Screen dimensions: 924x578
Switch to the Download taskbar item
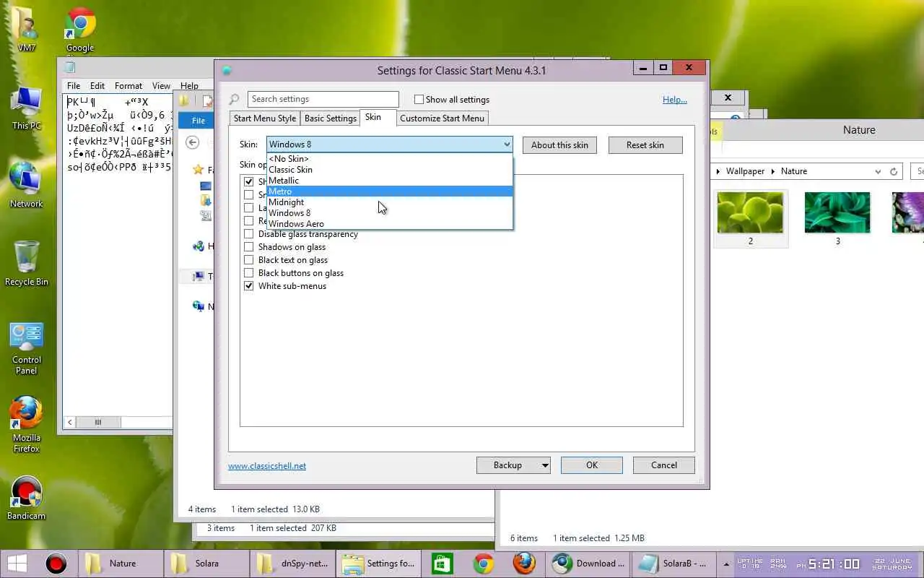click(588, 564)
